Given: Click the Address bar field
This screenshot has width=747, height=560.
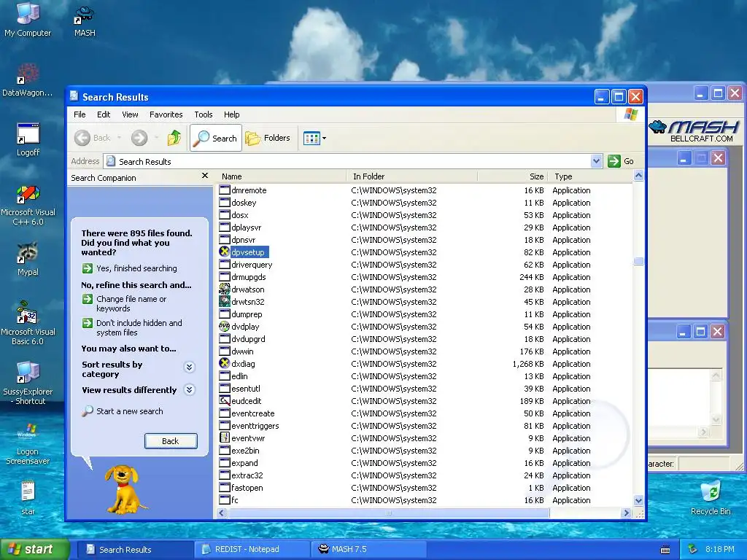Looking at the screenshot, I should tap(352, 161).
